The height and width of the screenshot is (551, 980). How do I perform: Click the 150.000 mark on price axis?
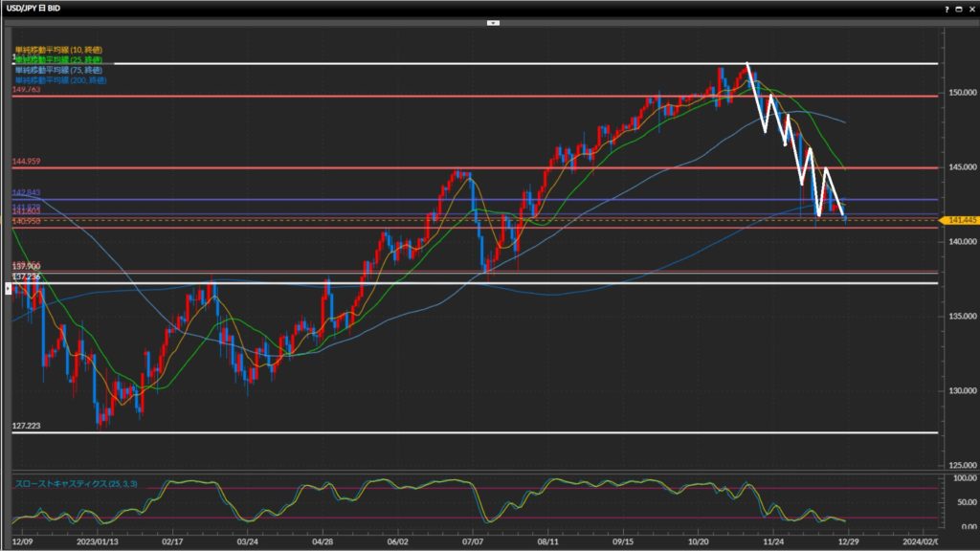(x=962, y=94)
